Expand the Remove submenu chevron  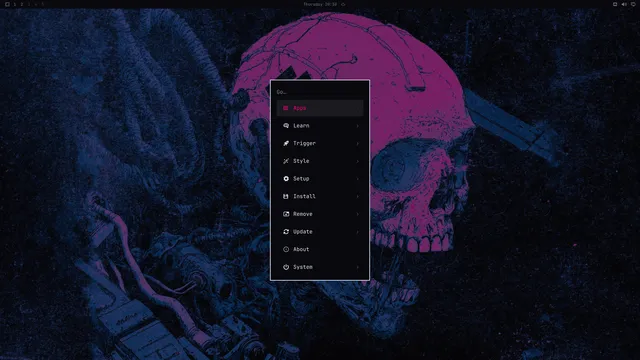[x=358, y=214]
